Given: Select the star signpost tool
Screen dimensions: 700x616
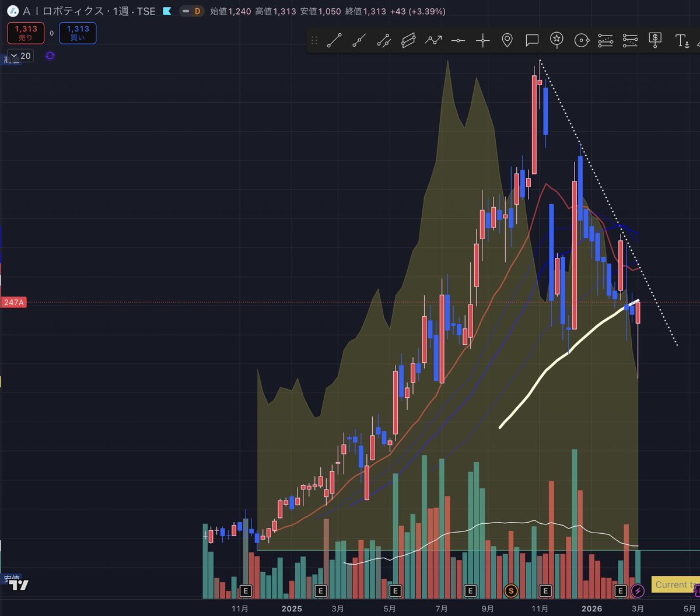Looking at the screenshot, I should point(557,40).
